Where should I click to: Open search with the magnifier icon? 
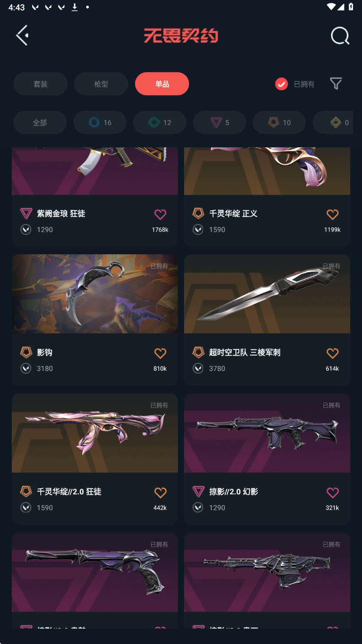coord(340,36)
